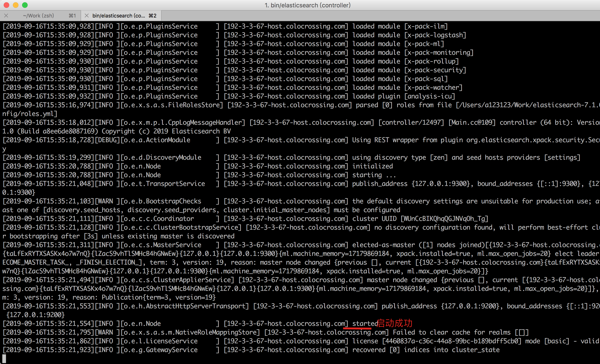The width and height of the screenshot is (600, 364).
Task: Click the red close window button
Action: click(x=6, y=5)
